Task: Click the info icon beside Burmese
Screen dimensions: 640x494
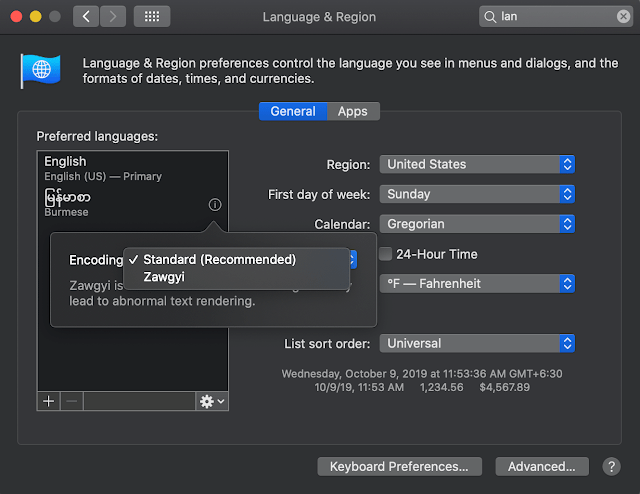Action: pos(215,204)
